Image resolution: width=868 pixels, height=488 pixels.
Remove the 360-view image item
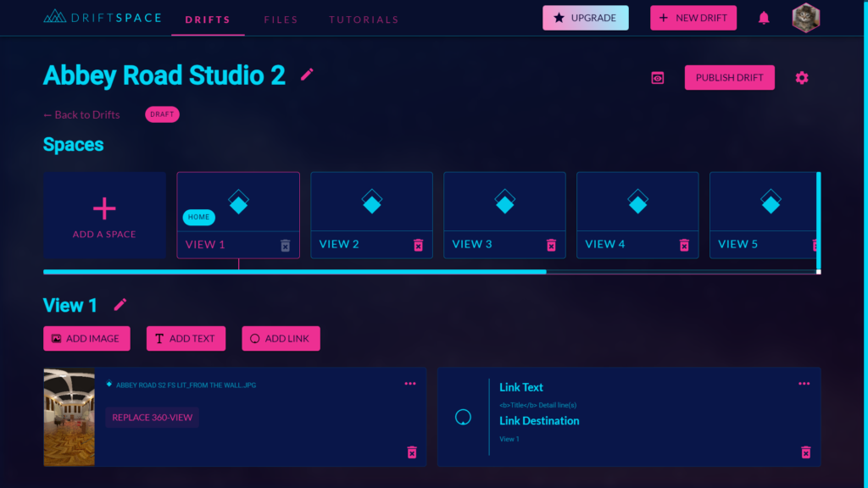point(412,452)
